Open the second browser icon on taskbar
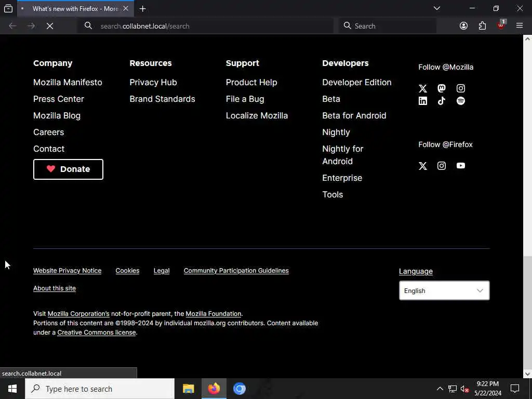 (239, 389)
